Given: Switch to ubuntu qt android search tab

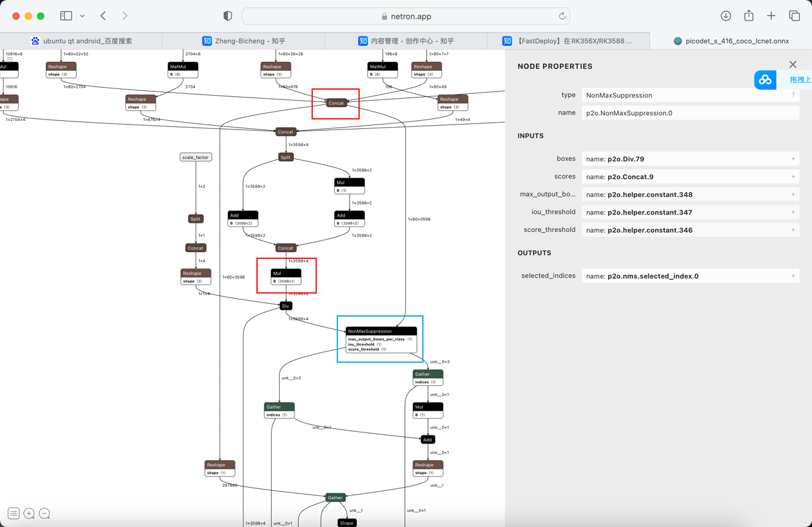Looking at the screenshot, I should tap(81, 41).
